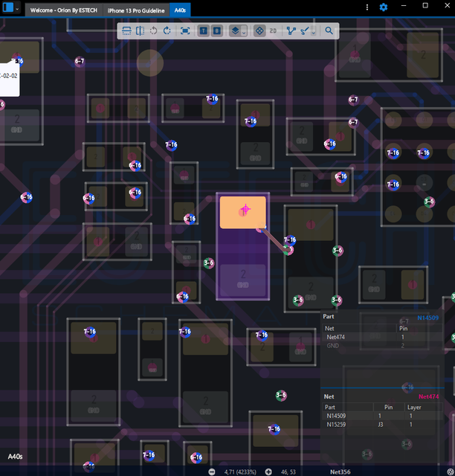Switch to the Welcome - Orion By ESTECH tab
This screenshot has height=476, width=455.
tap(64, 10)
